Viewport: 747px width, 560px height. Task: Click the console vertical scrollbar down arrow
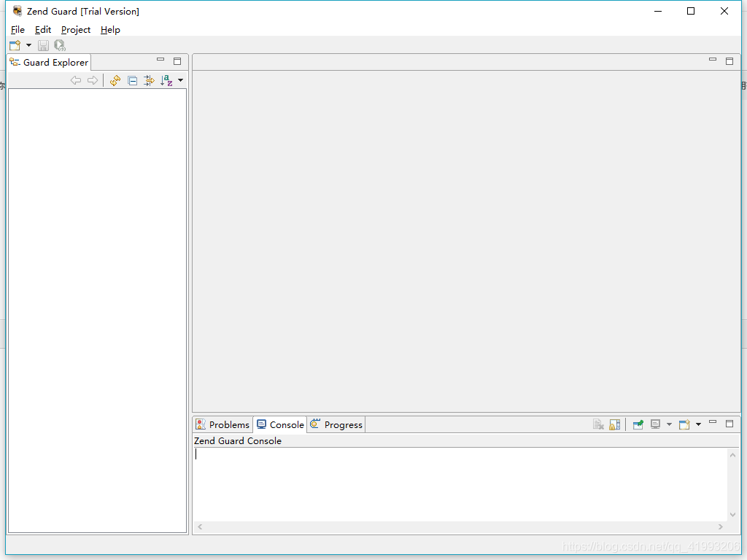point(732,514)
